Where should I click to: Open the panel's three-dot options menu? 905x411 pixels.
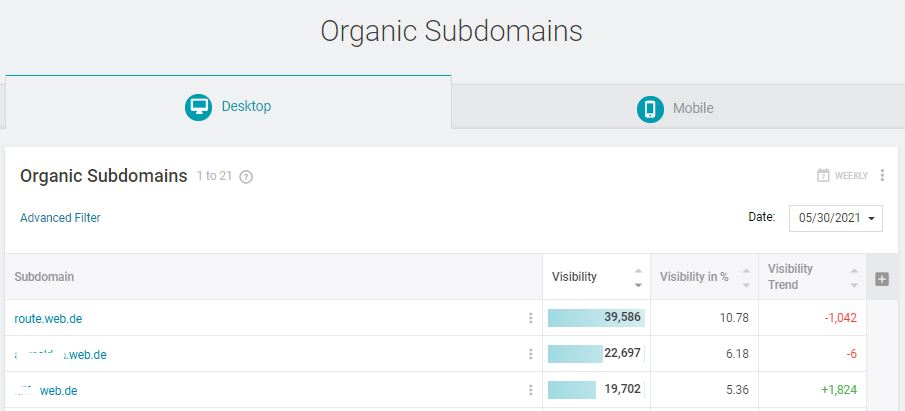click(882, 175)
